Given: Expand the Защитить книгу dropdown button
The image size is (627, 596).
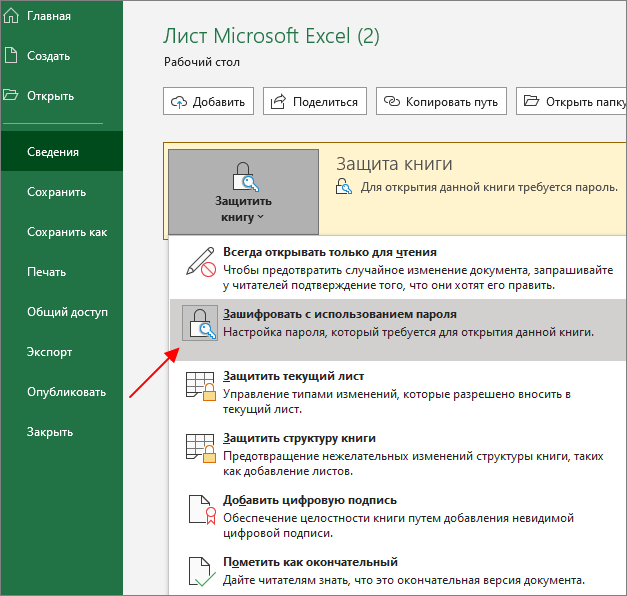Looking at the screenshot, I should 244,192.
